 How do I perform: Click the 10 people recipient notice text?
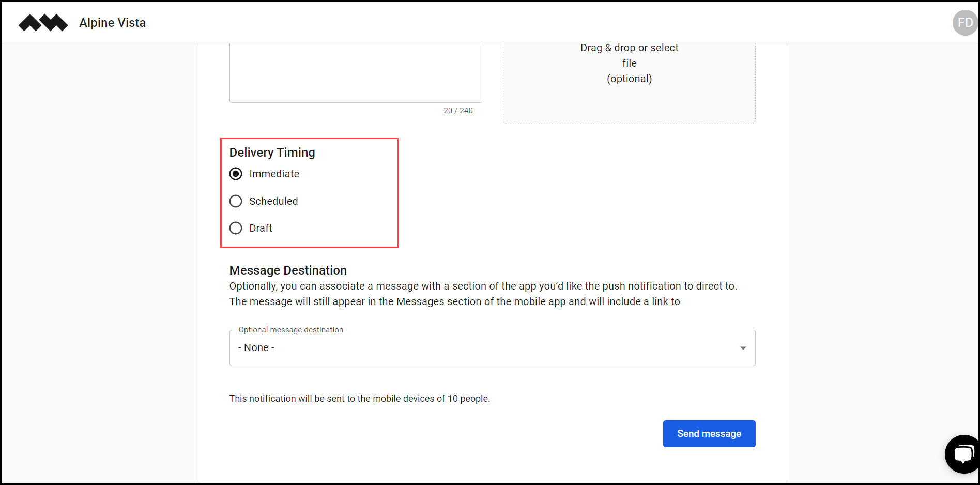[x=359, y=398]
